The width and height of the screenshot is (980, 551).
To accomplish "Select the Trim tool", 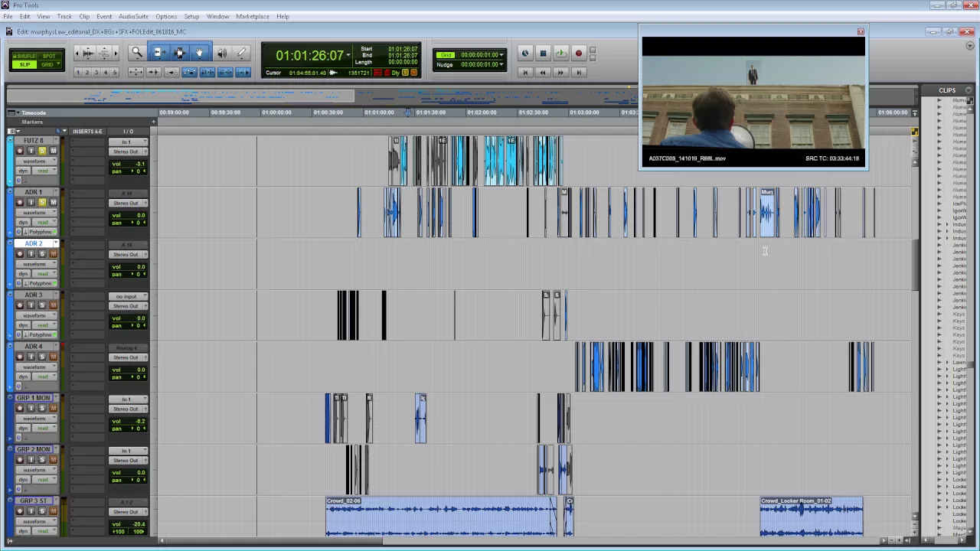I will [x=158, y=53].
